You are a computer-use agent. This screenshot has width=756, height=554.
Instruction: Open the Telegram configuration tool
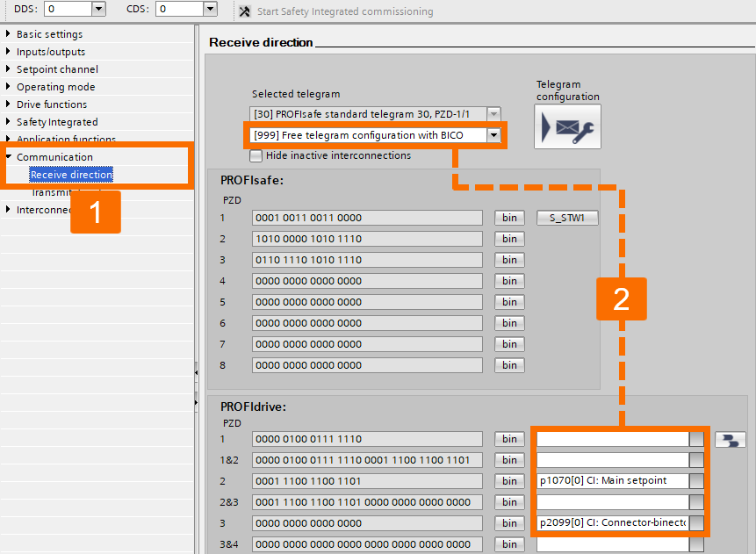click(x=568, y=126)
